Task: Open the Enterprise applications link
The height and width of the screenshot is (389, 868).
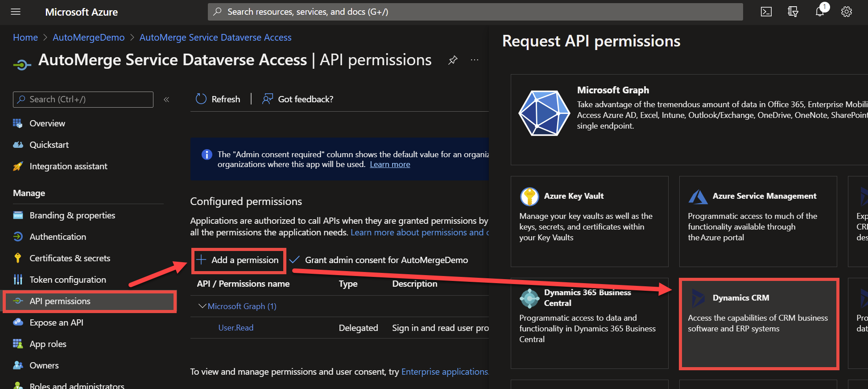Action: click(445, 372)
